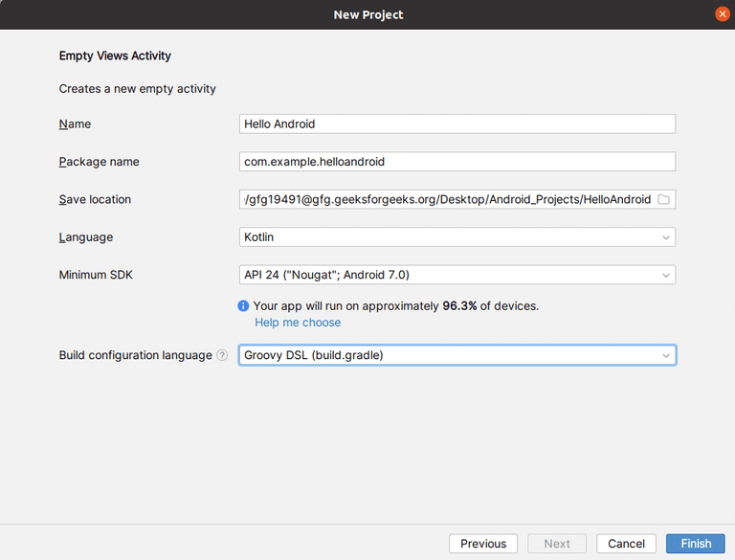The height and width of the screenshot is (560, 735).
Task: Select the Save location path text field
Action: tap(446, 199)
